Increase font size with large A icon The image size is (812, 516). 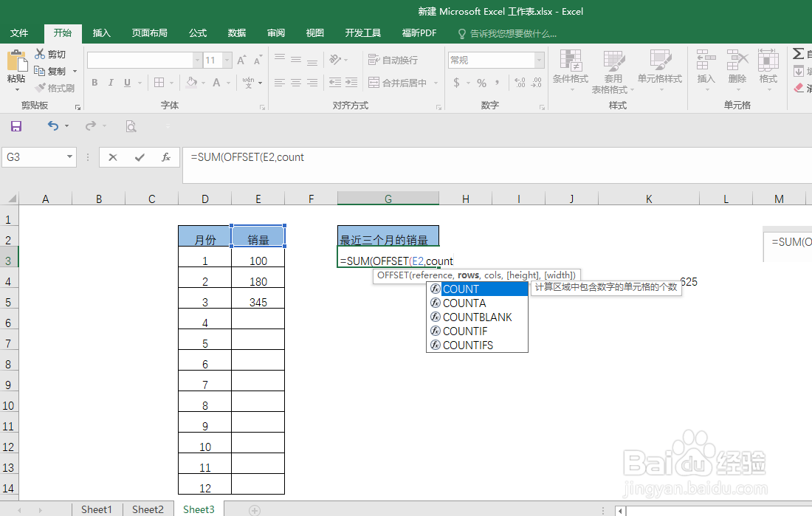[x=241, y=60]
